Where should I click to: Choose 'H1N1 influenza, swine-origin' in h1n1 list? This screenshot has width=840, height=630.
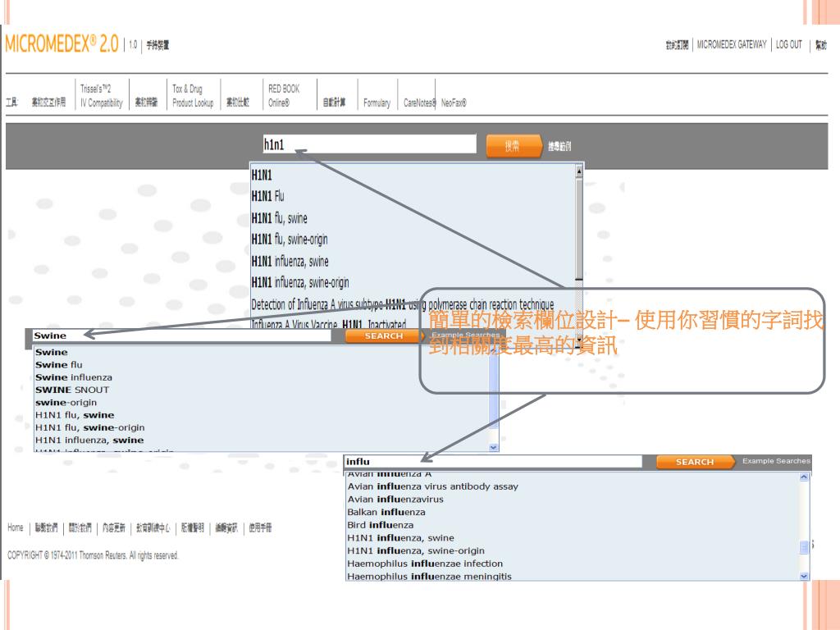coord(300,282)
